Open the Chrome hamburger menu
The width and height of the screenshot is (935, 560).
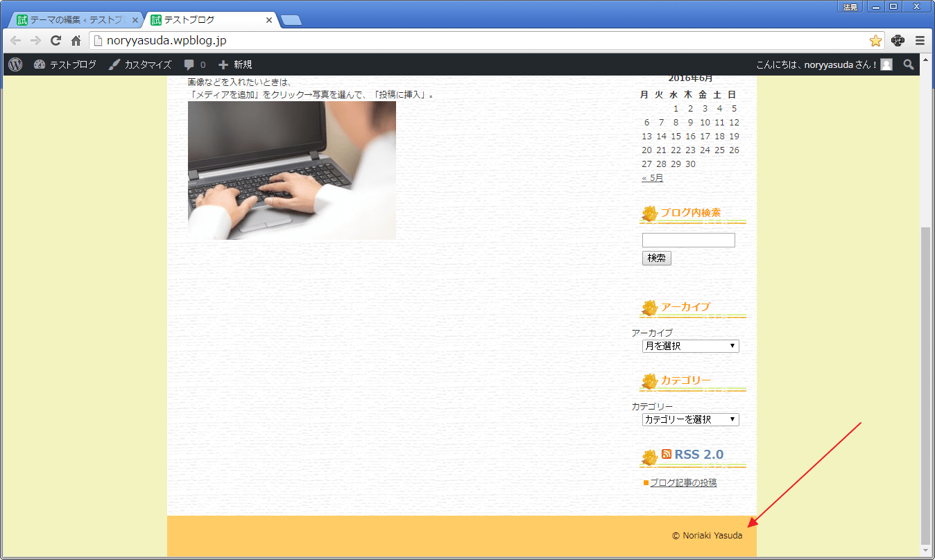920,41
